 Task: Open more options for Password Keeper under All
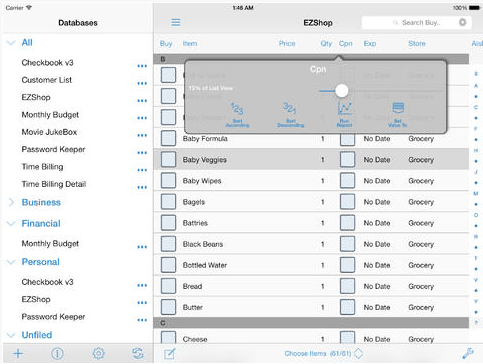142,152
